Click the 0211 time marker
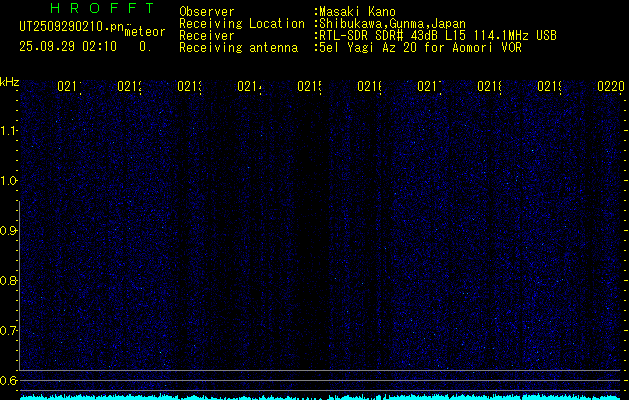 [x=69, y=86]
